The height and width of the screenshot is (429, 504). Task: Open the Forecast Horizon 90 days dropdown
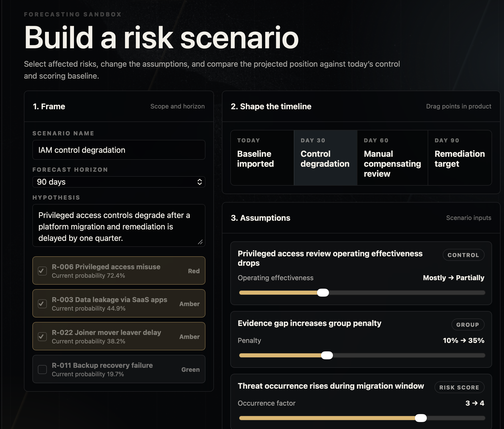point(119,182)
